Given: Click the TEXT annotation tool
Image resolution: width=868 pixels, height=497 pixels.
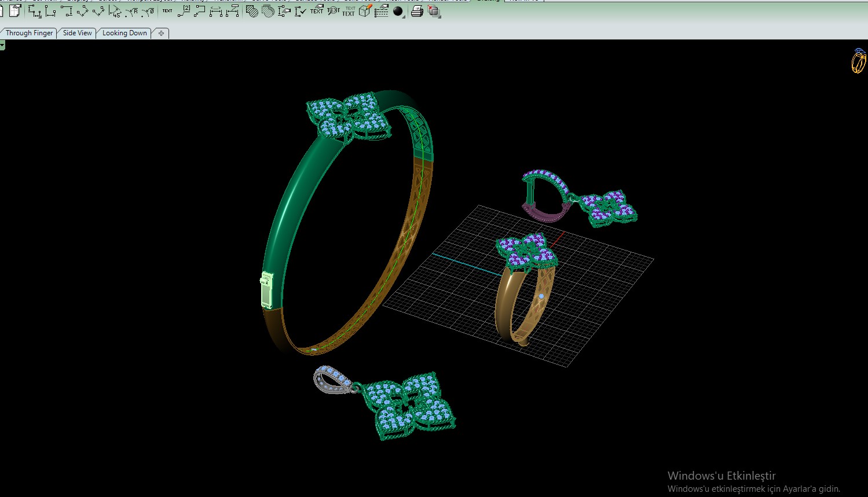Looking at the screenshot, I should pos(167,10).
